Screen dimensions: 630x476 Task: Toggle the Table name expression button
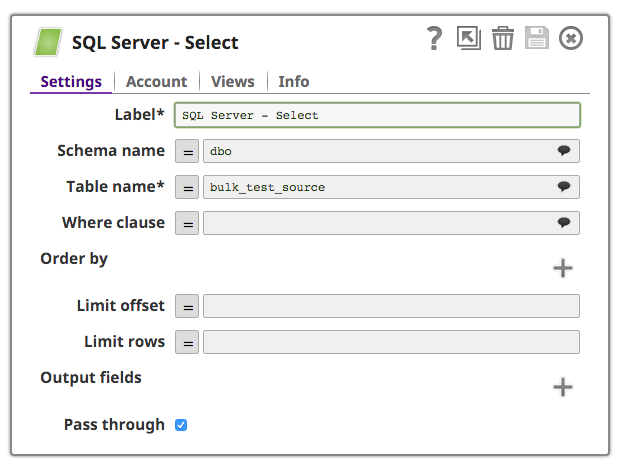coord(187,187)
